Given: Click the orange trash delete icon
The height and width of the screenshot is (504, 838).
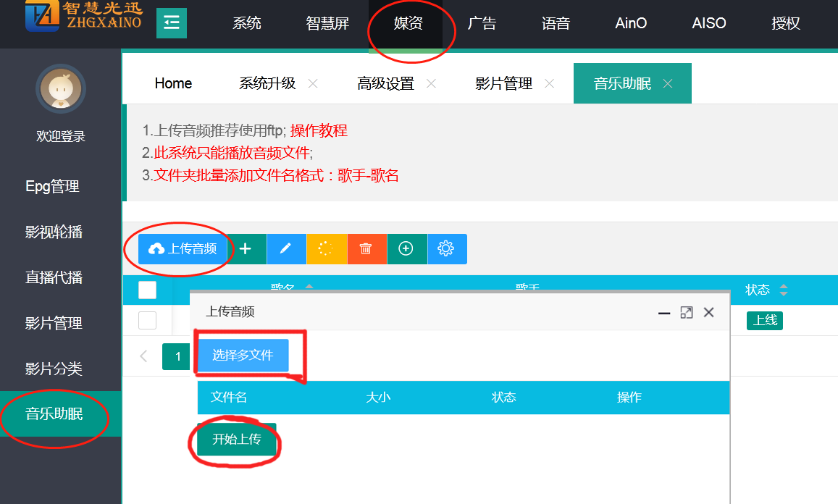Looking at the screenshot, I should pyautogui.click(x=366, y=249).
